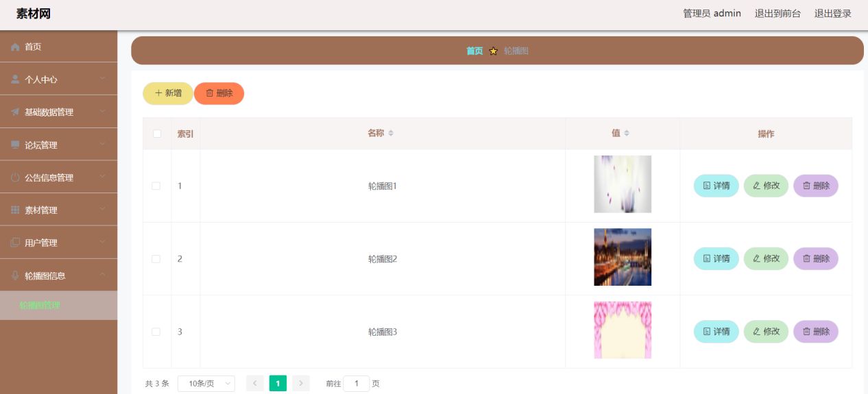Click the star icon in the breadcrumb bar
The height and width of the screenshot is (394, 868).
pos(493,51)
